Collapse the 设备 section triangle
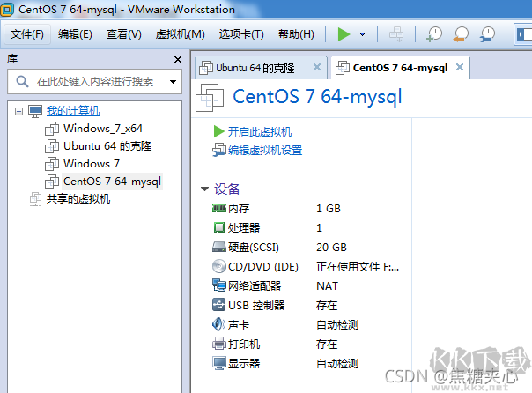Image resolution: width=532 pixels, height=393 pixels. (204, 189)
